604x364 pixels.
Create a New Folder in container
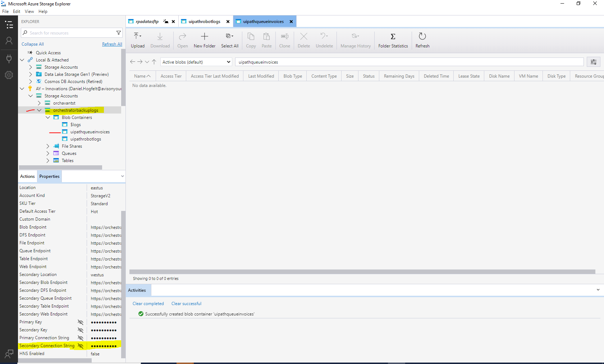pos(205,40)
